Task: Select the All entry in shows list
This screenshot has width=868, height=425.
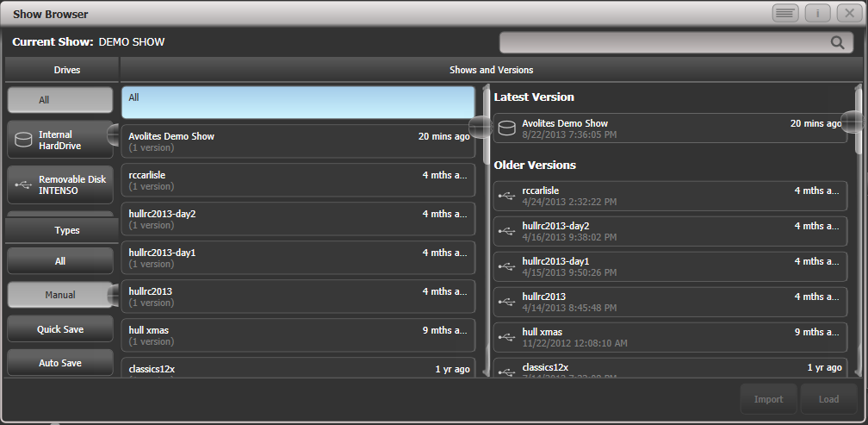Action: coord(298,103)
